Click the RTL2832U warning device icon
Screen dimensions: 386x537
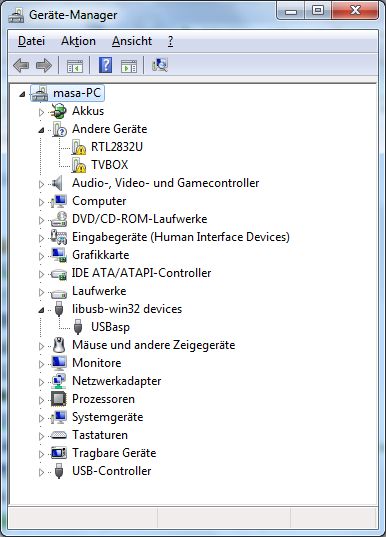tap(78, 147)
